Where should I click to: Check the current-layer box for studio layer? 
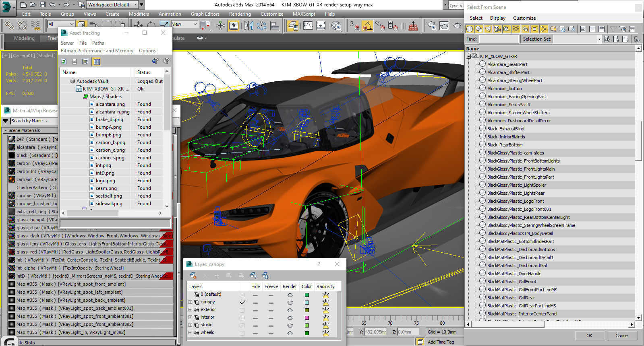(242, 325)
